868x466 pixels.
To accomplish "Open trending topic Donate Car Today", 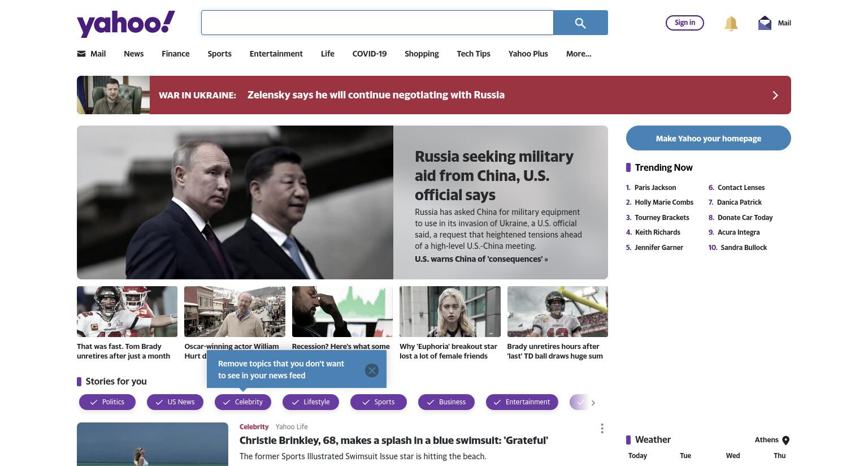I will 745,218.
